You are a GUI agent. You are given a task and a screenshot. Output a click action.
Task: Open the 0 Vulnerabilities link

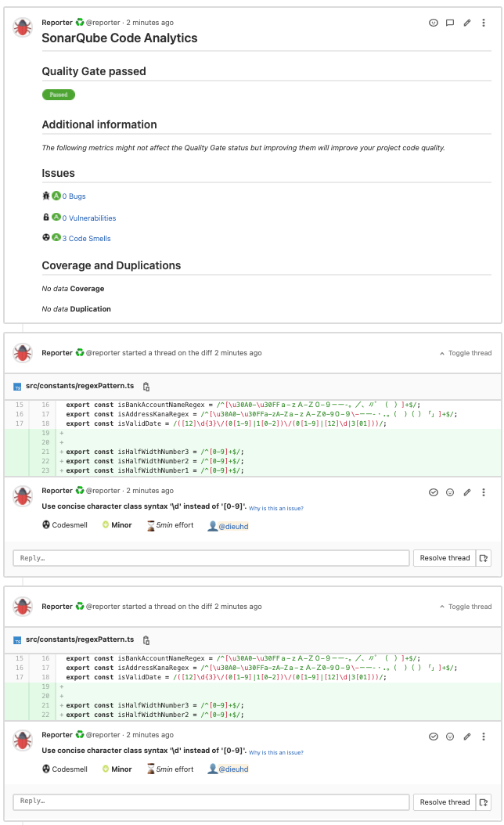coord(89,218)
